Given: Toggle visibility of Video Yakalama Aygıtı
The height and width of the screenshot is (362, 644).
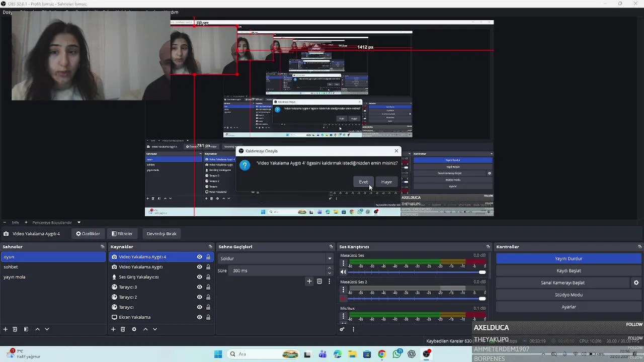Looking at the screenshot, I should point(199,267).
